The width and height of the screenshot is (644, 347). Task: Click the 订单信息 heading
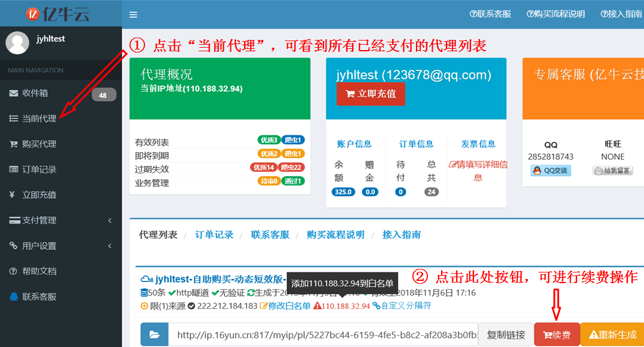417,144
